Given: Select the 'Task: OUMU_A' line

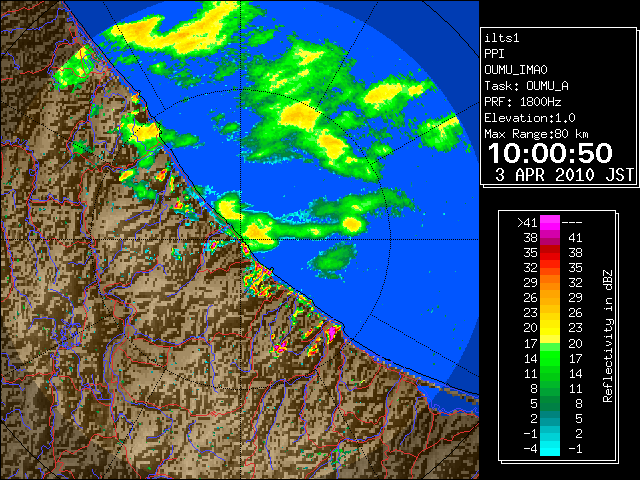Looking at the screenshot, I should pyautogui.click(x=526, y=86).
